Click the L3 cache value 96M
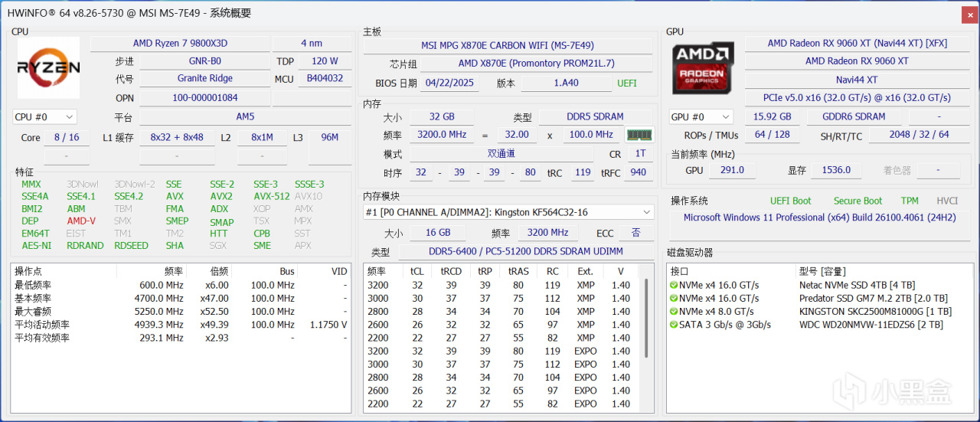980x422 pixels. (x=330, y=137)
